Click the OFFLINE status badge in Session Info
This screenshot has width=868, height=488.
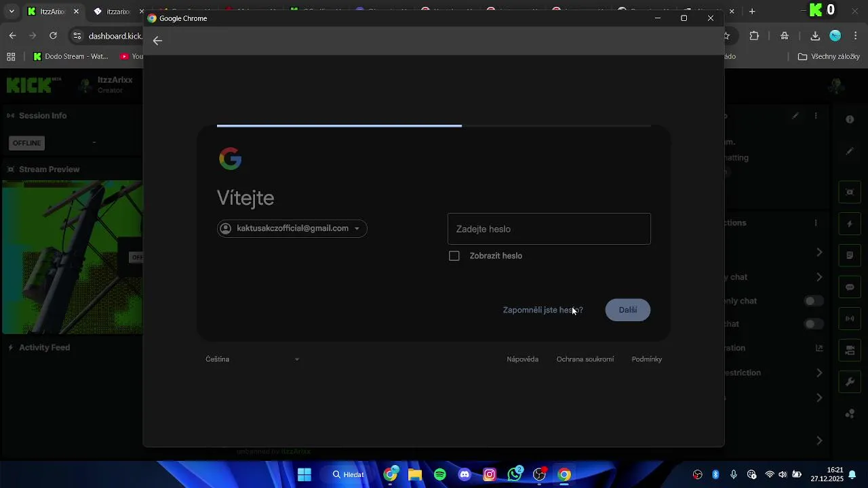point(27,143)
